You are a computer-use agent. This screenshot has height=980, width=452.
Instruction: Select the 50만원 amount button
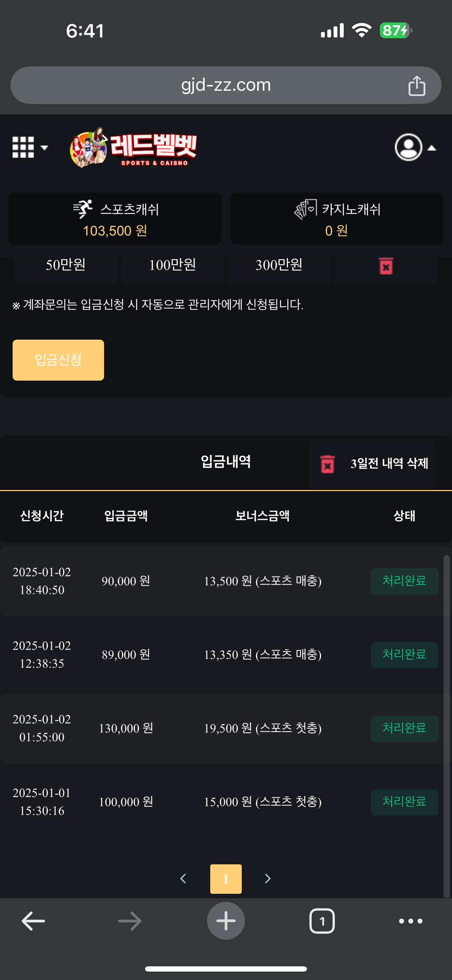click(x=66, y=265)
